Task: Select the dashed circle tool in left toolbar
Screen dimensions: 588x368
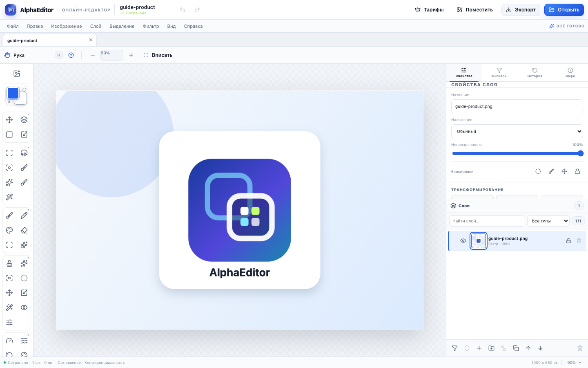Action: [24, 278]
